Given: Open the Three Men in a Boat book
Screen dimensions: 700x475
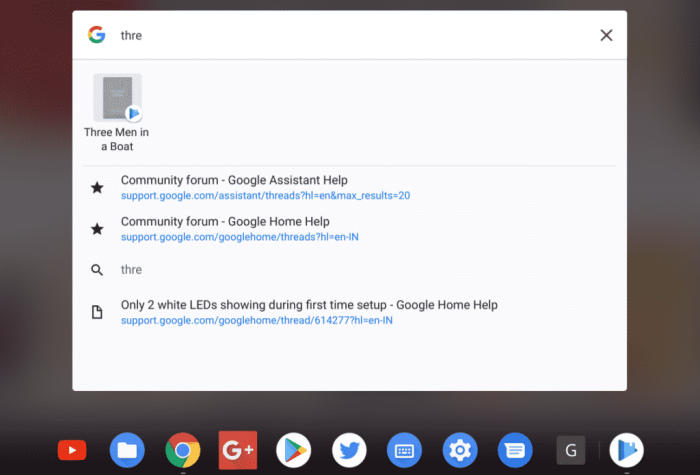Looking at the screenshot, I should [x=117, y=111].
